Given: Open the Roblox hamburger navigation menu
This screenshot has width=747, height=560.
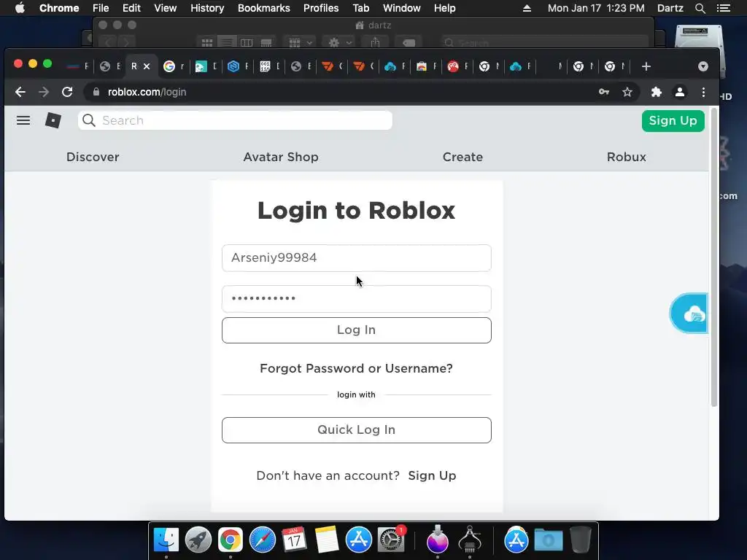Looking at the screenshot, I should 23,120.
